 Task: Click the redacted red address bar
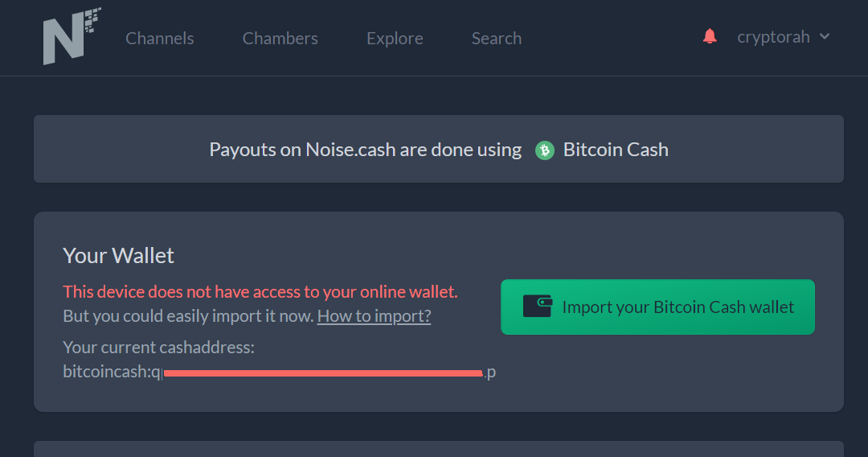323,373
